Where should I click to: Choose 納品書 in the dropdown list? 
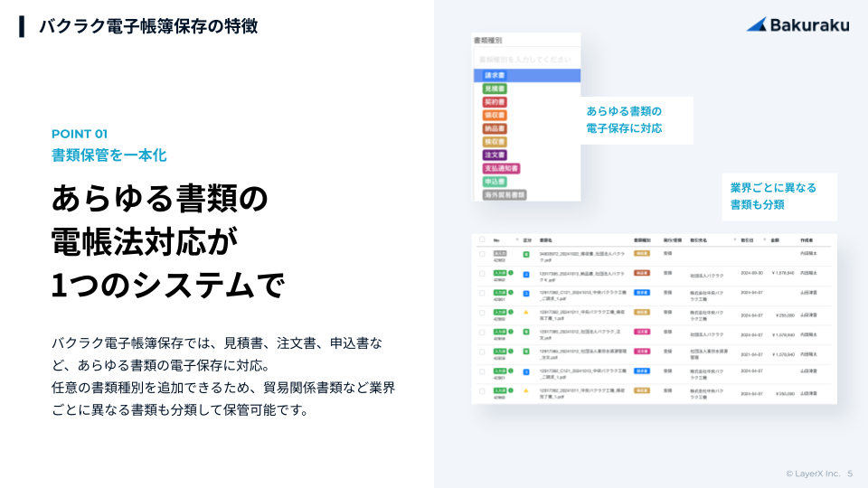495,128
